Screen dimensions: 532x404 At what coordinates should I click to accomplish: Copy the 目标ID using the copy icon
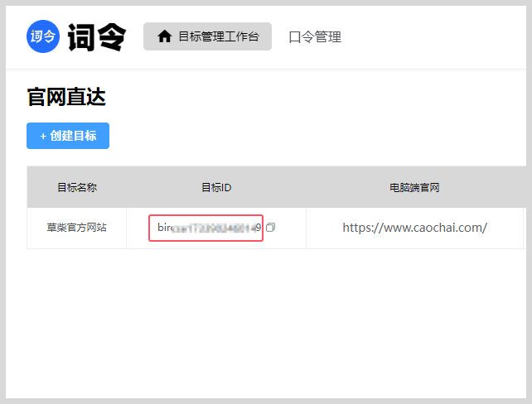(x=270, y=228)
